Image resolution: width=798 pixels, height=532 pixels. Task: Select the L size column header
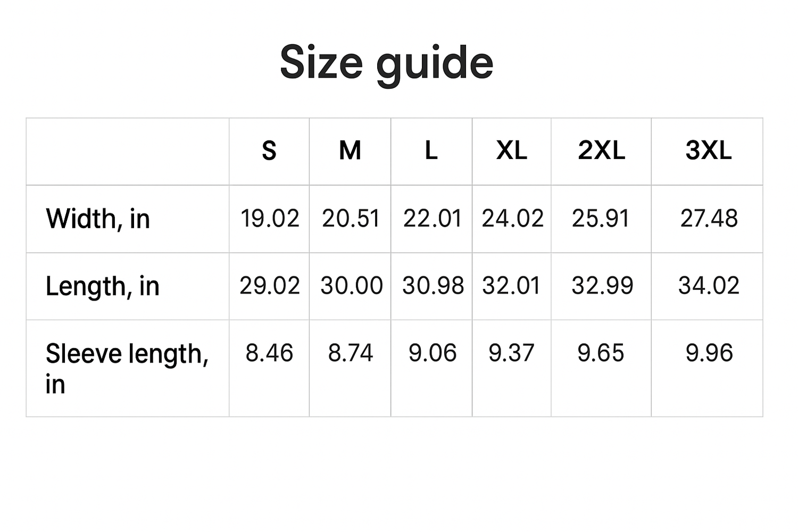click(x=431, y=151)
